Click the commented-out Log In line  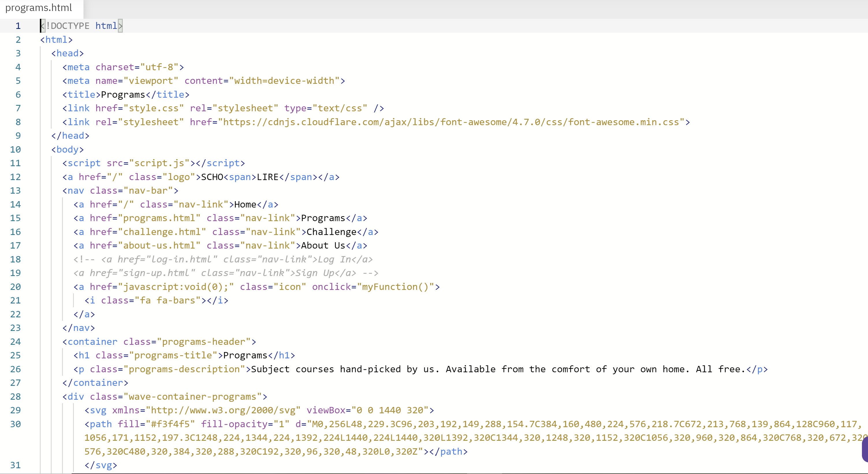click(223, 259)
